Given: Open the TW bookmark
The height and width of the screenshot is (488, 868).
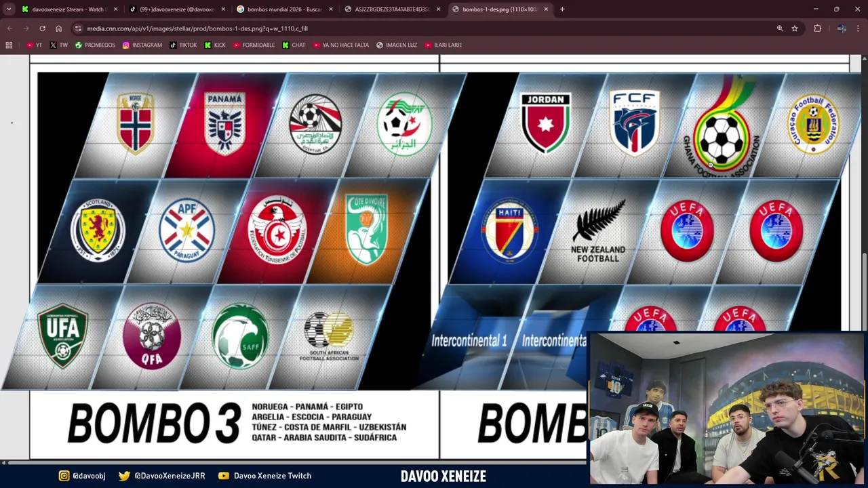Looking at the screenshot, I should point(58,45).
